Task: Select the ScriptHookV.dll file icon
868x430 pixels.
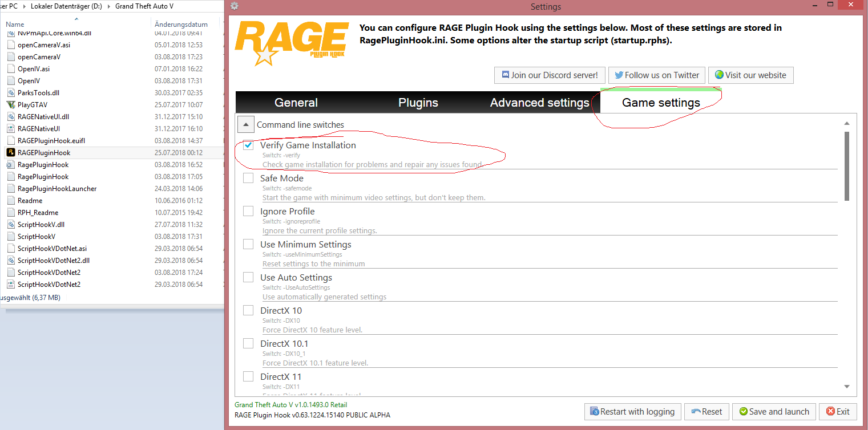Action: [10, 224]
